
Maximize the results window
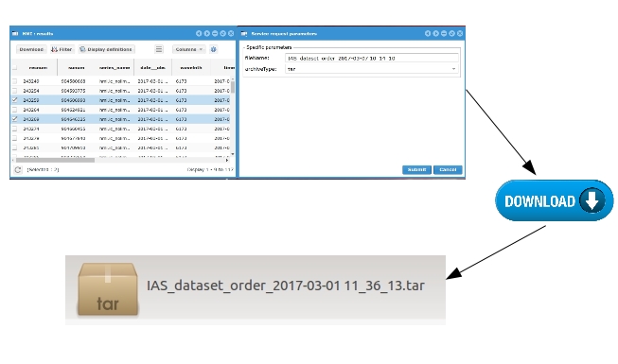tap(223, 33)
